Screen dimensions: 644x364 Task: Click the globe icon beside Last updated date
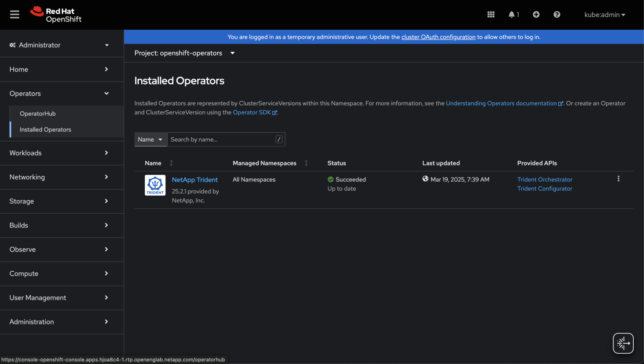click(425, 179)
